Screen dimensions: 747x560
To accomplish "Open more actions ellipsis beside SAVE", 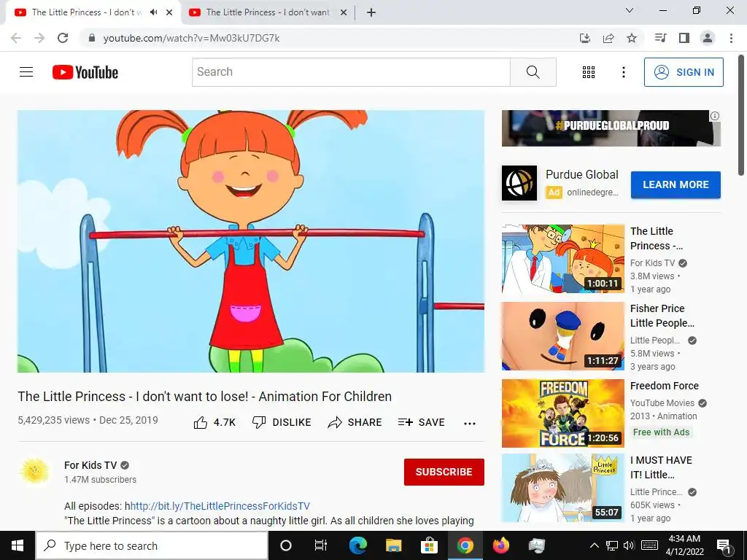I will [470, 423].
